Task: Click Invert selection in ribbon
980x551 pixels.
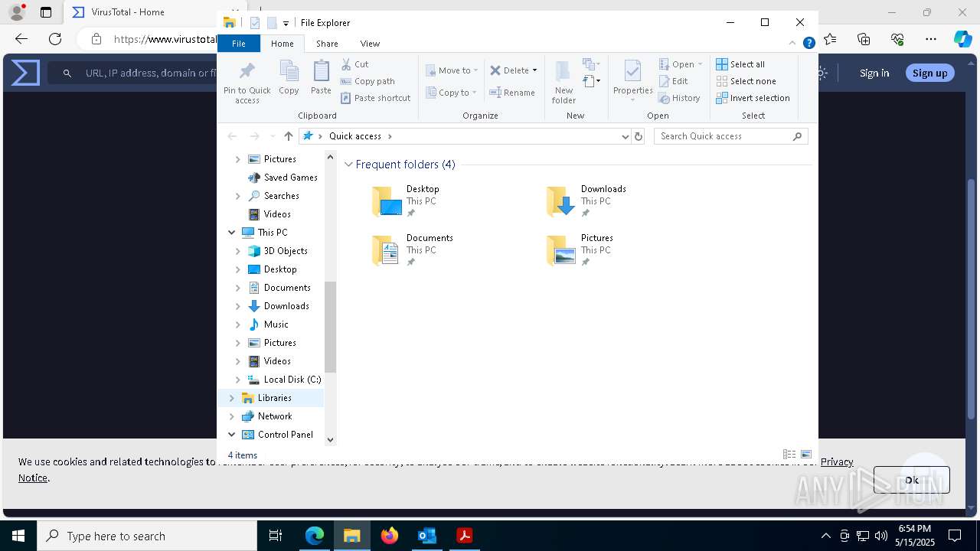Action: click(753, 98)
